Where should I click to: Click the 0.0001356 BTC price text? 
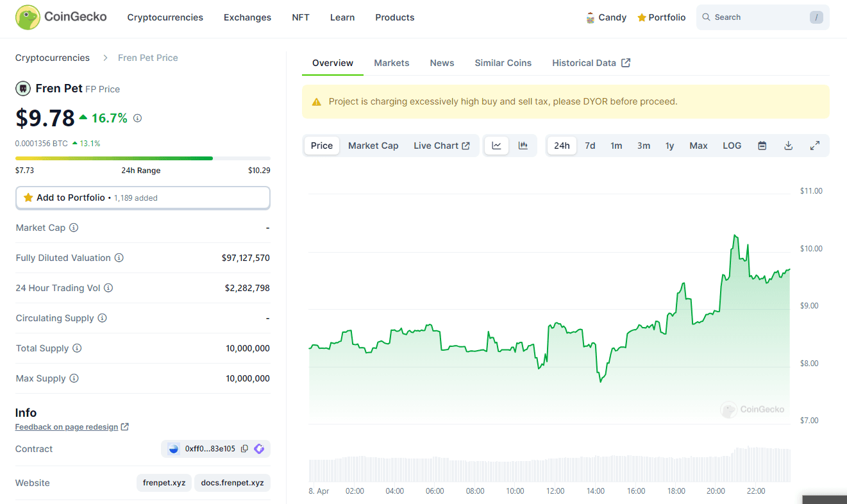[x=42, y=144]
